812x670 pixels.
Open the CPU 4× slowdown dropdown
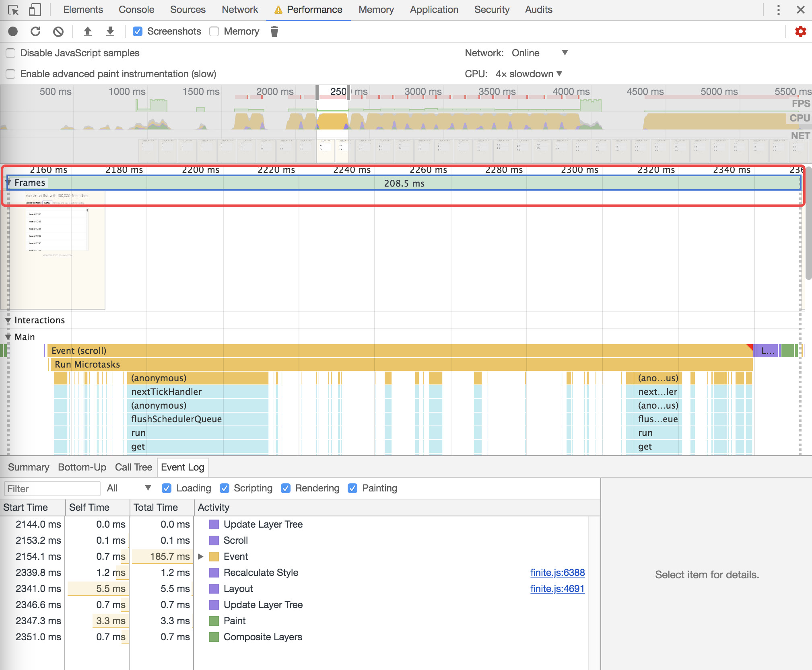point(529,74)
